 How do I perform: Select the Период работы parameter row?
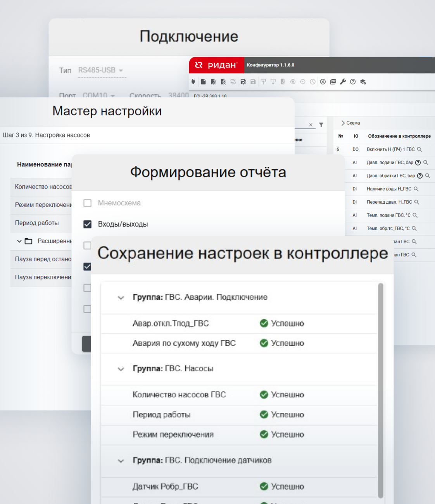pyautogui.click(x=37, y=223)
